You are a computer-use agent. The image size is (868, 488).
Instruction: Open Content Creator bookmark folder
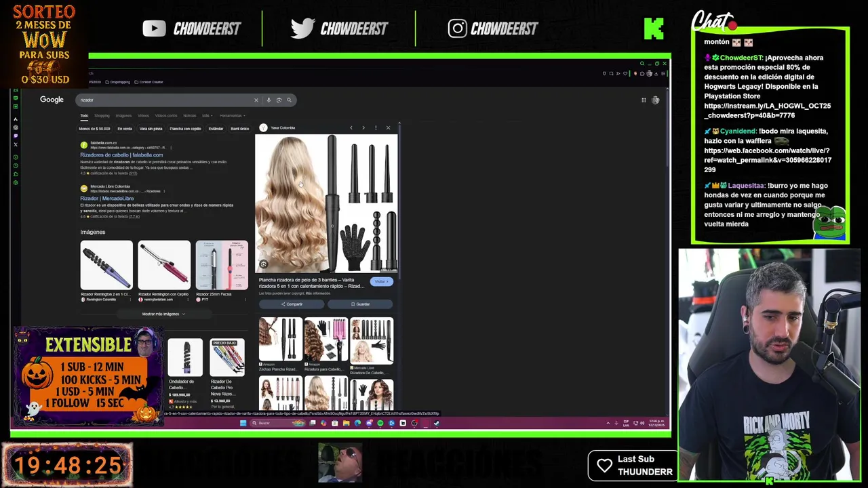(x=149, y=82)
